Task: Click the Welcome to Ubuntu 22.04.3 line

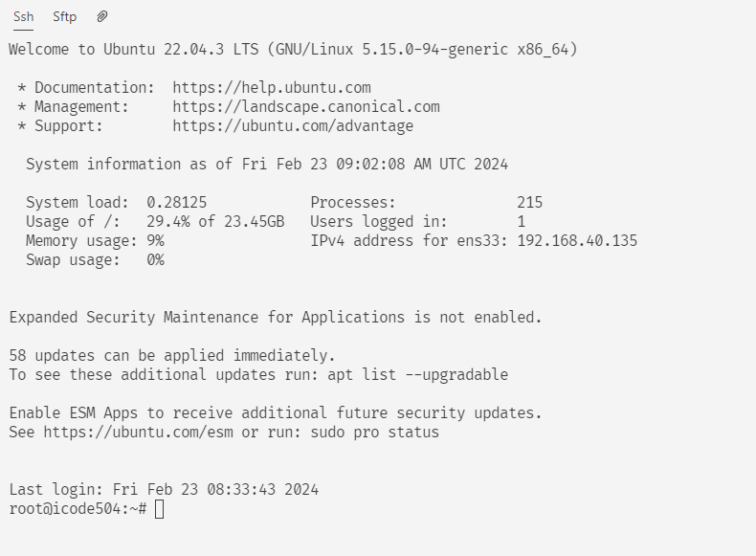Action: pyautogui.click(x=293, y=49)
